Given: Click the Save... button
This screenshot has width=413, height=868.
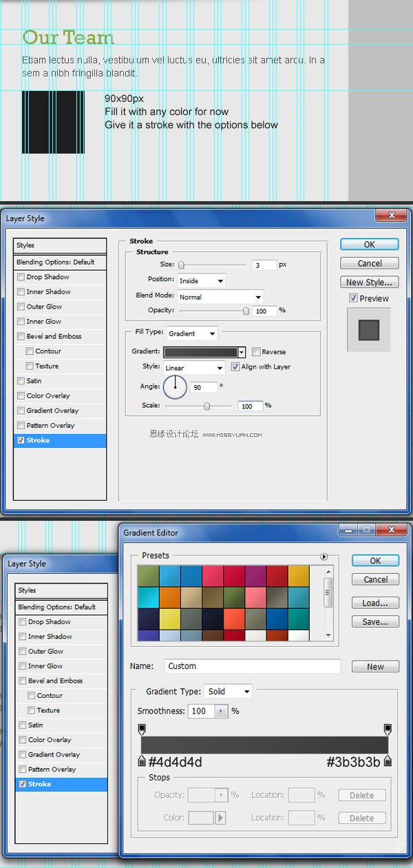Looking at the screenshot, I should pyautogui.click(x=376, y=621).
